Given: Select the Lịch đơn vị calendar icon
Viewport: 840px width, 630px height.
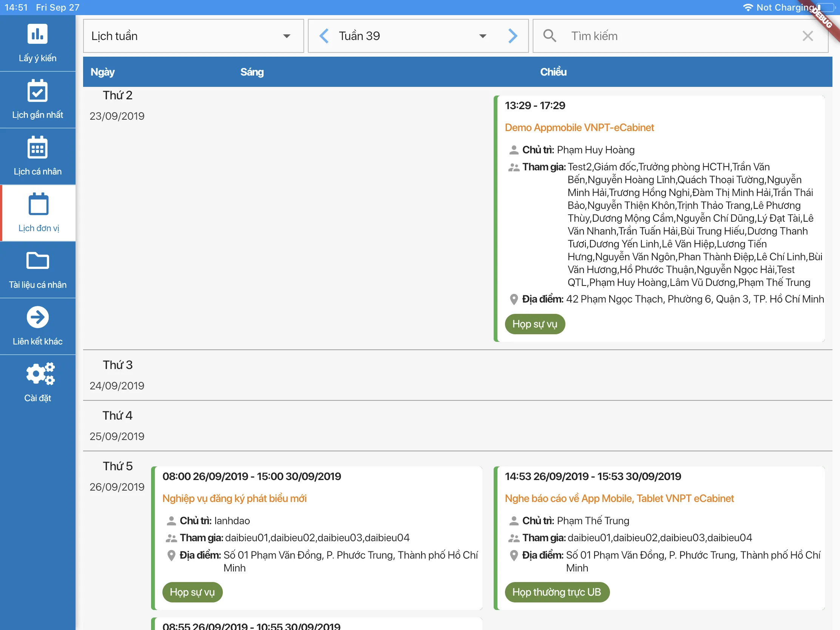Looking at the screenshot, I should click(39, 204).
